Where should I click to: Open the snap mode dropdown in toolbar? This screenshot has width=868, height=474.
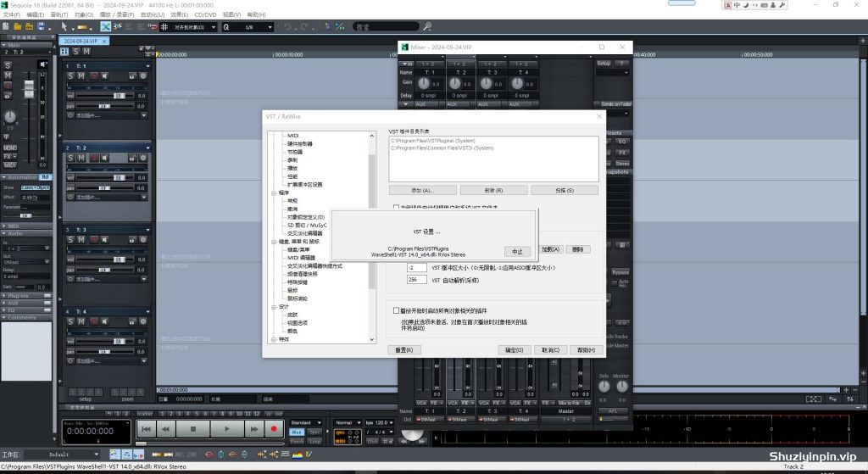[214, 27]
